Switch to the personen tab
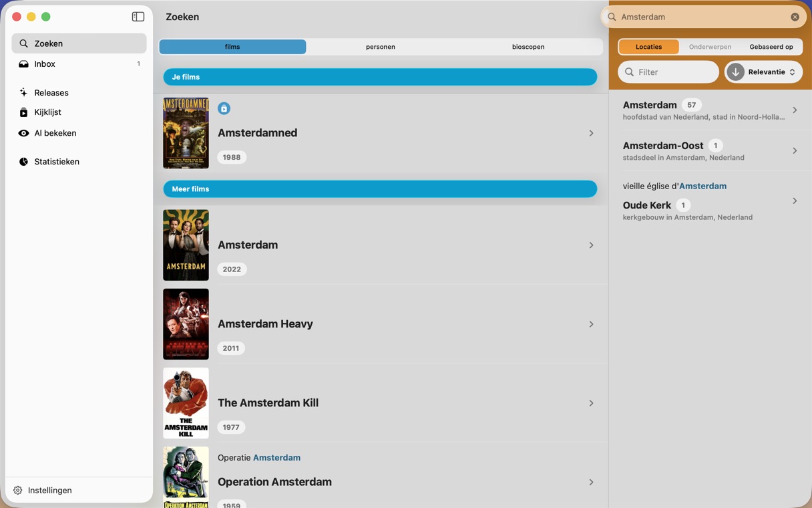The image size is (812, 508). [381, 47]
